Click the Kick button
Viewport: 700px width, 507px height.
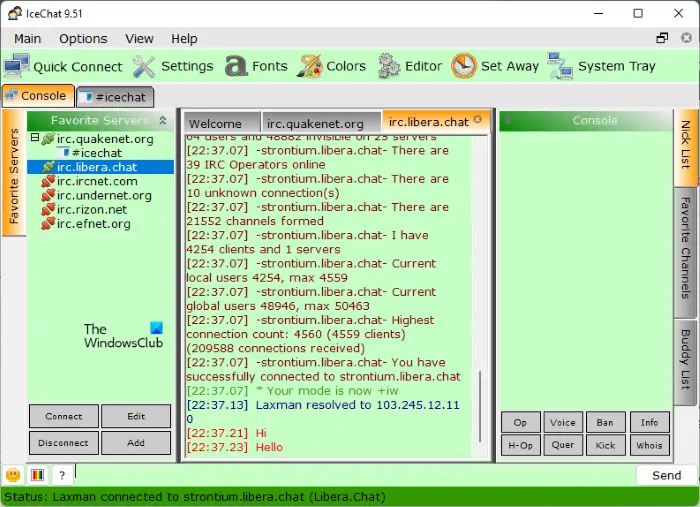(x=605, y=445)
